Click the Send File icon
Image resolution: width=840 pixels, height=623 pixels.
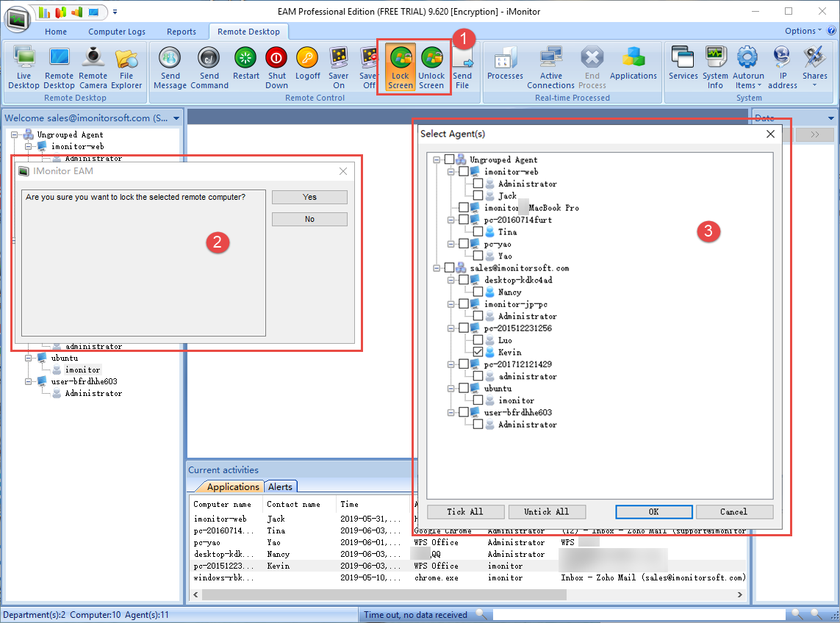pos(462,68)
